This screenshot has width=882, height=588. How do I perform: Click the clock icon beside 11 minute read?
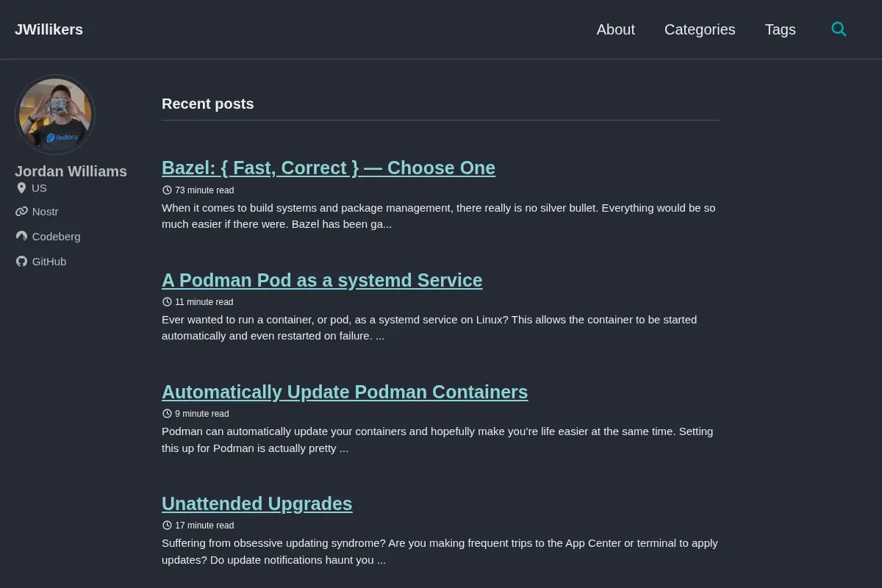tap(167, 302)
